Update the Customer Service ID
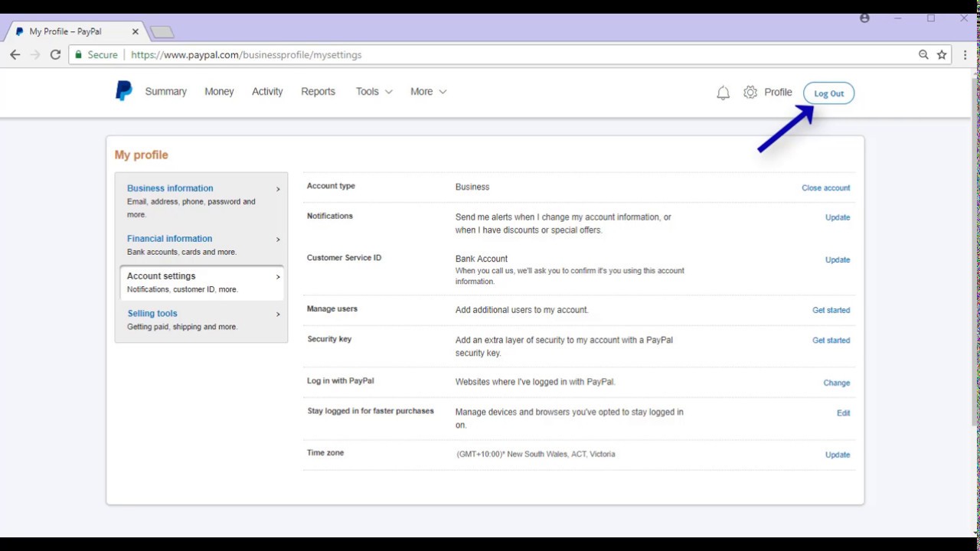 tap(838, 259)
